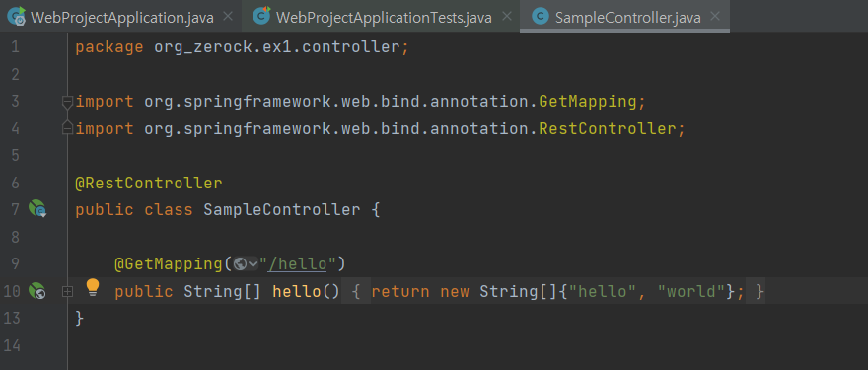The image size is (868, 370).
Task: Click line number 1 in the gutter
Action: [15, 47]
